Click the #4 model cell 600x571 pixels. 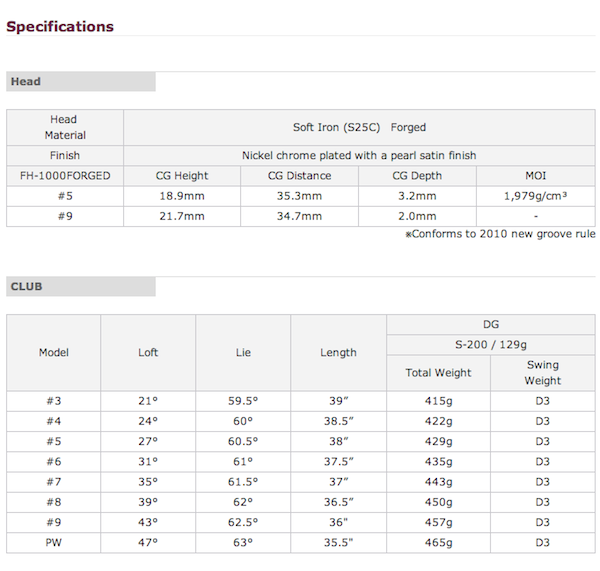click(54, 421)
